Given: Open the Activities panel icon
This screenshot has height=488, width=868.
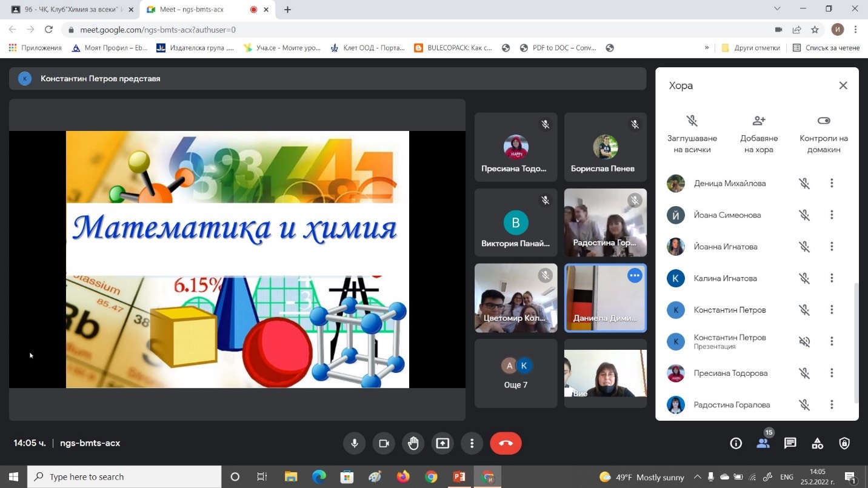Looking at the screenshot, I should (817, 443).
